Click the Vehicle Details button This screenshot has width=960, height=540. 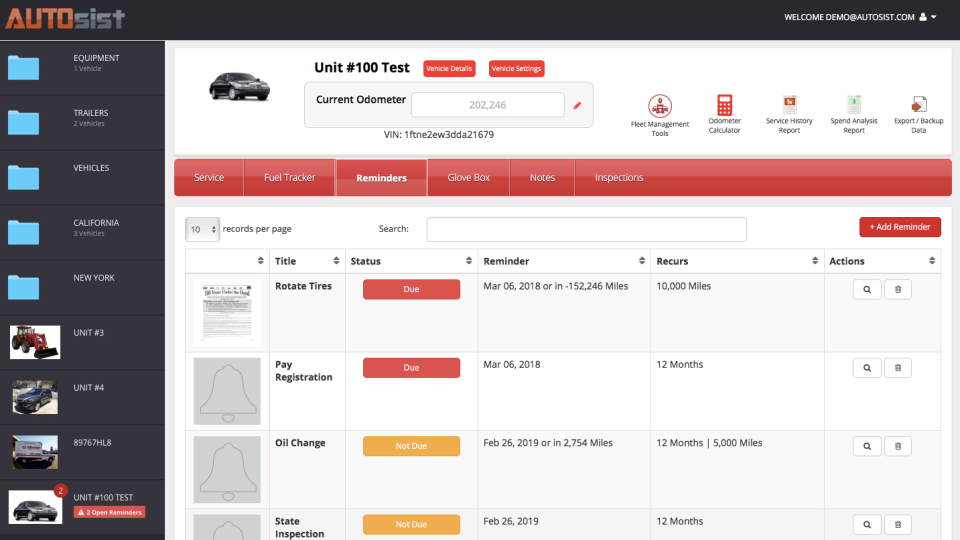coord(449,69)
